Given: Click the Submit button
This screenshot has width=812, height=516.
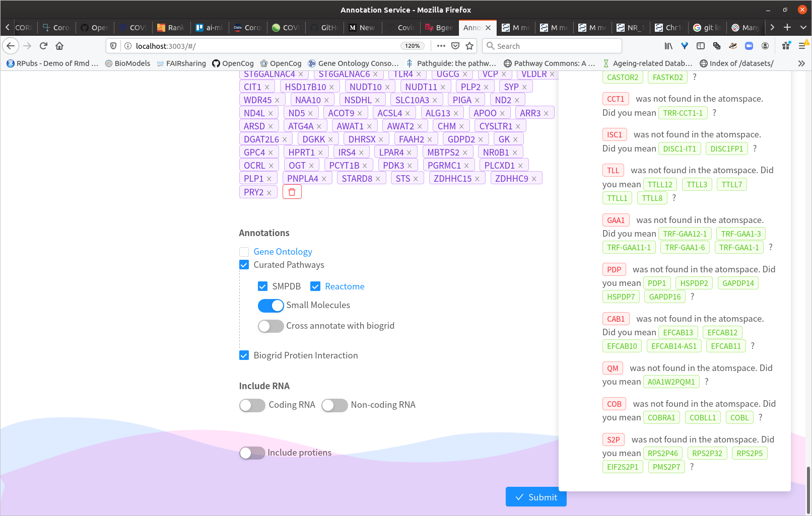Looking at the screenshot, I should tap(536, 497).
